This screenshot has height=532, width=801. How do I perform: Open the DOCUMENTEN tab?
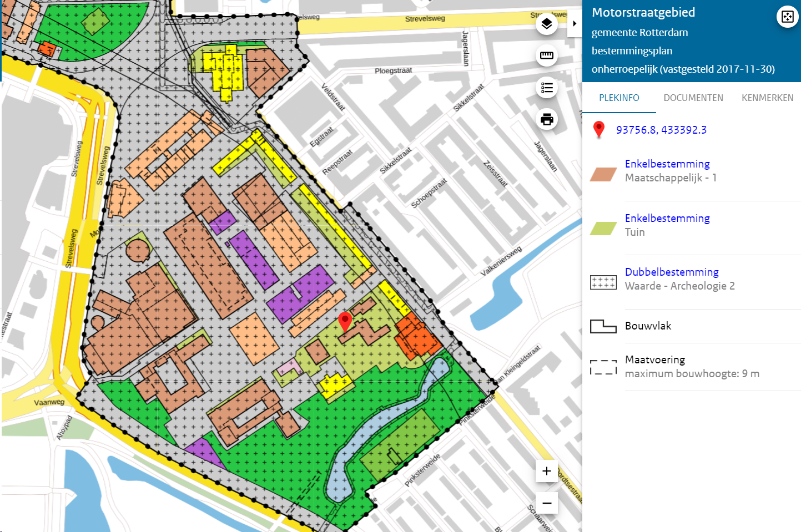click(x=693, y=98)
